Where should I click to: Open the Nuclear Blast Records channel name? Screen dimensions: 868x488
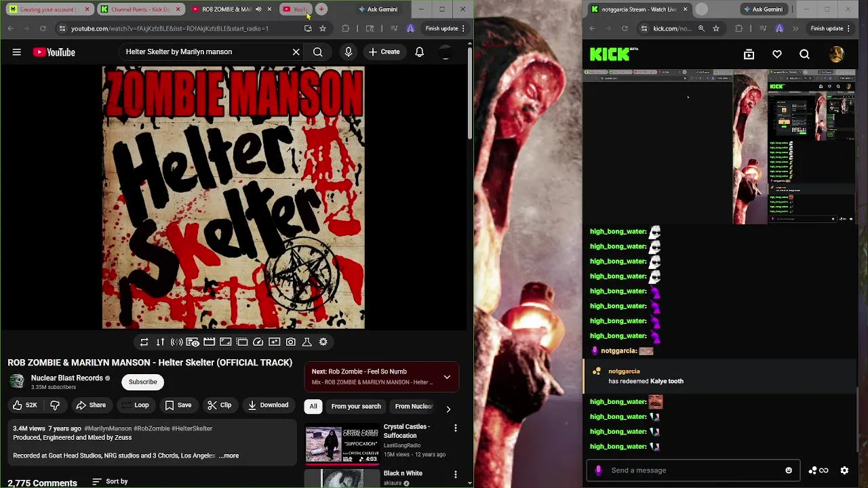coord(66,378)
